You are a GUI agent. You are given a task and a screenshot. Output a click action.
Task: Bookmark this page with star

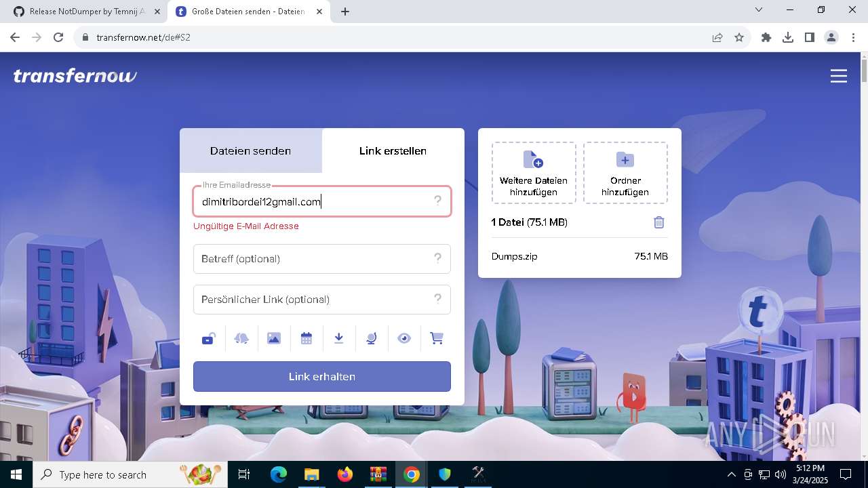[739, 37]
